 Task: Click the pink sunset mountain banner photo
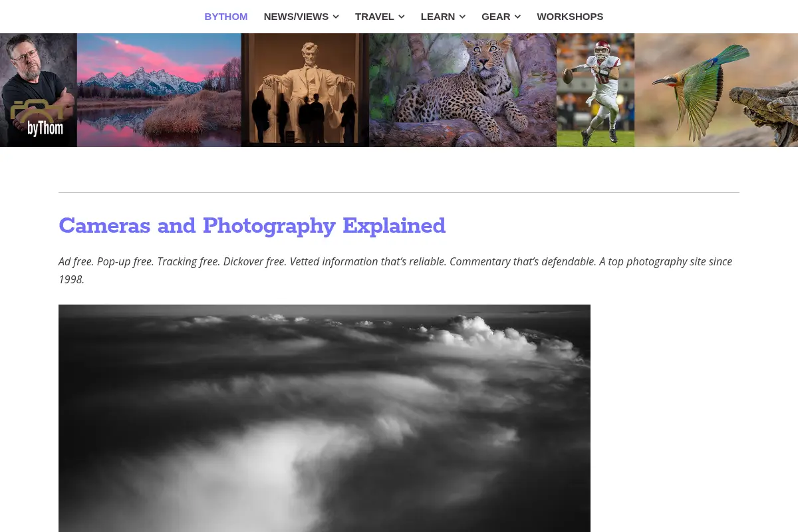click(x=159, y=90)
